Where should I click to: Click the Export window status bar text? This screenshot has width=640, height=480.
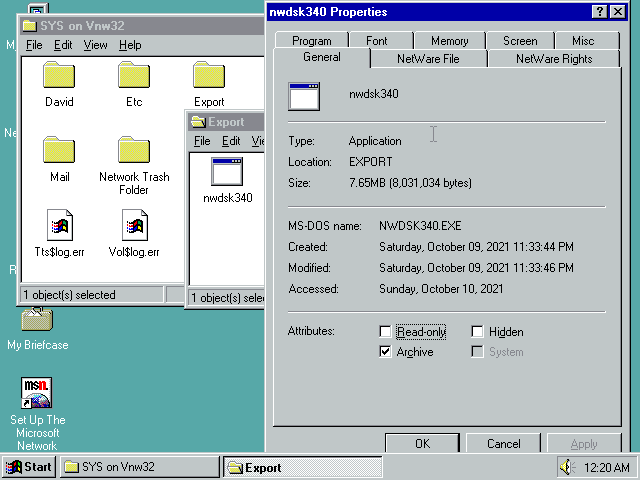coord(227,298)
